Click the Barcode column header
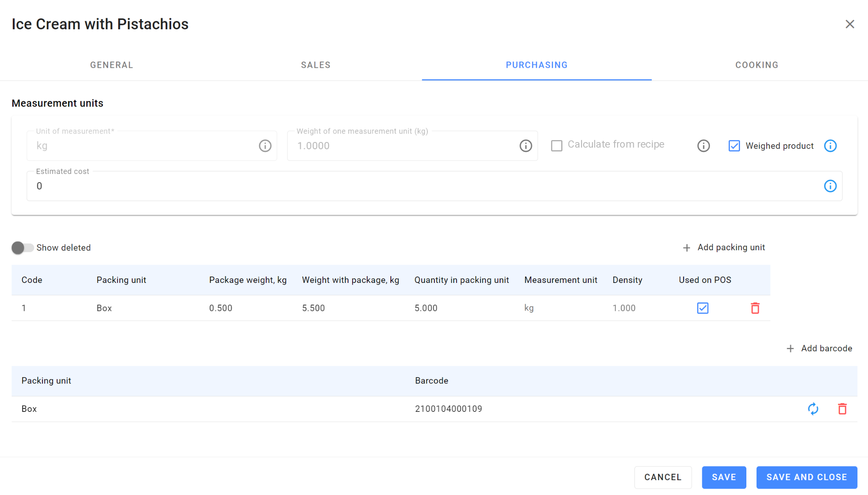 (431, 380)
